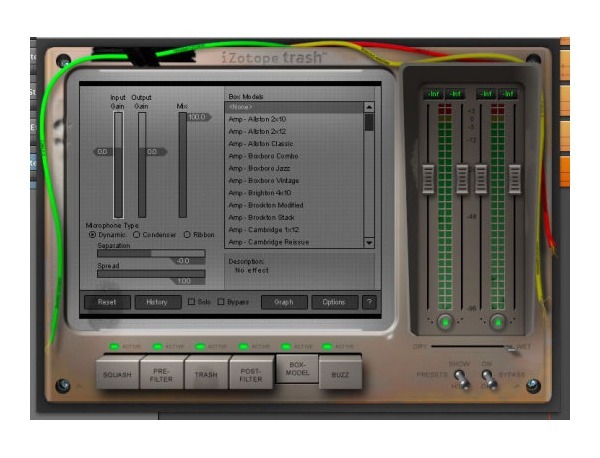Adjust the Mix slider
600x458 pixels.
pyautogui.click(x=183, y=165)
